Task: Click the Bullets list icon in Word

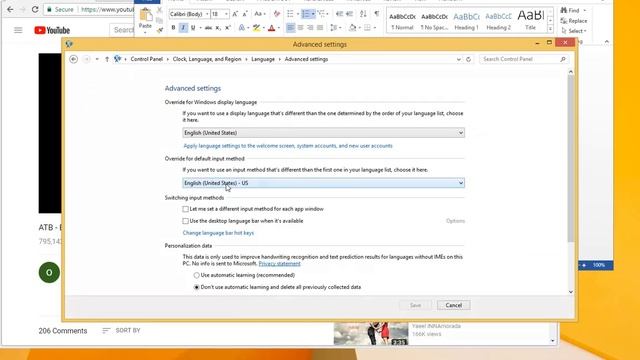Action: click(290, 14)
